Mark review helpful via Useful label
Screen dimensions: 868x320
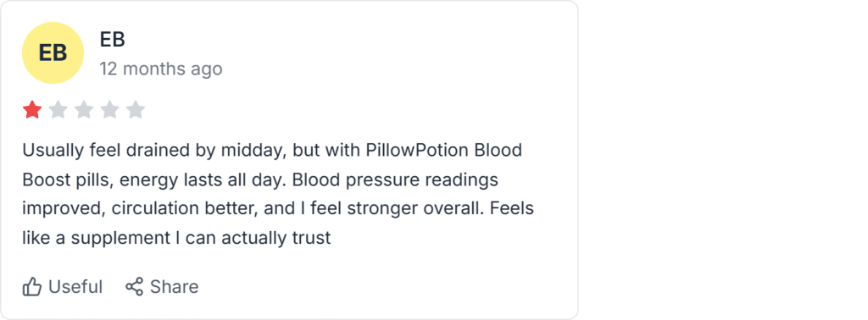click(75, 287)
